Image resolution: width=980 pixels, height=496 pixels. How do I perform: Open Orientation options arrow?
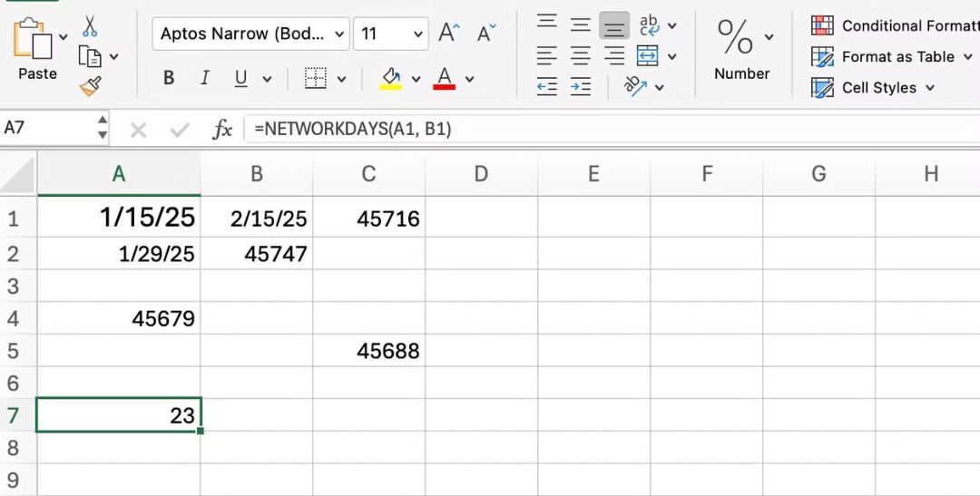point(659,88)
